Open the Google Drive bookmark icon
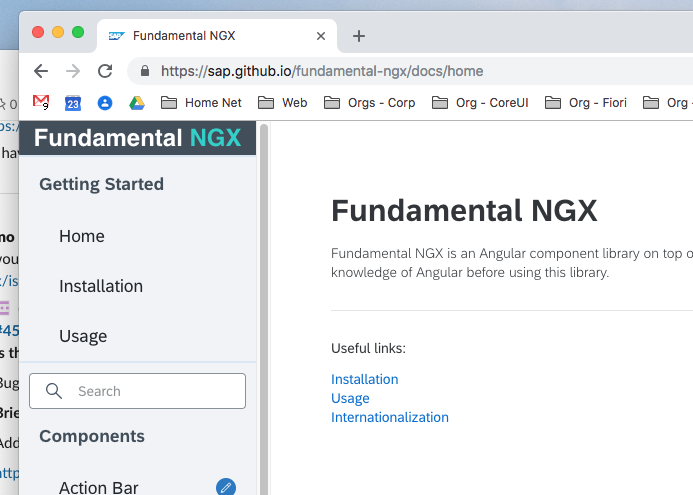Screen dimensions: 693x495 137,103
